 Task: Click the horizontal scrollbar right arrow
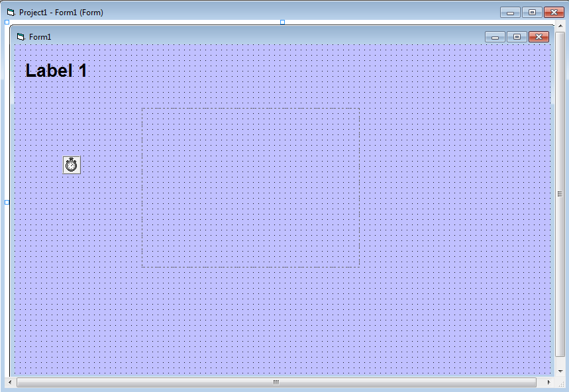[x=548, y=383]
